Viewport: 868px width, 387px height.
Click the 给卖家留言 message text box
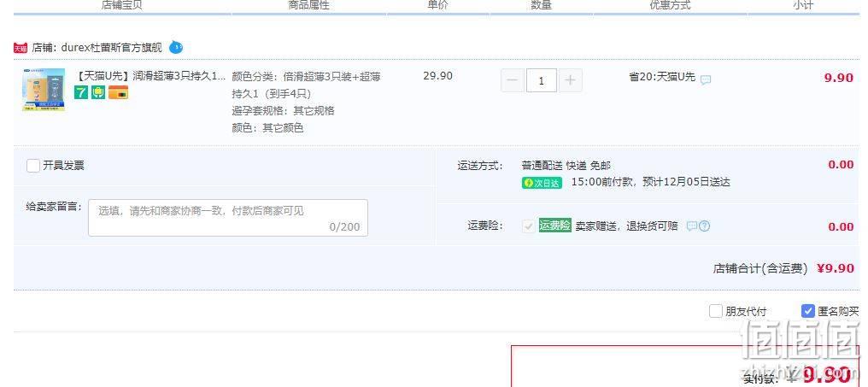tap(228, 218)
